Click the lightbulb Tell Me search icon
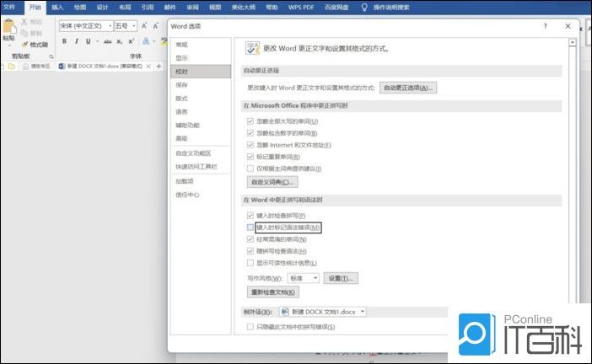Screen dimensions: 592x364 point(364,8)
